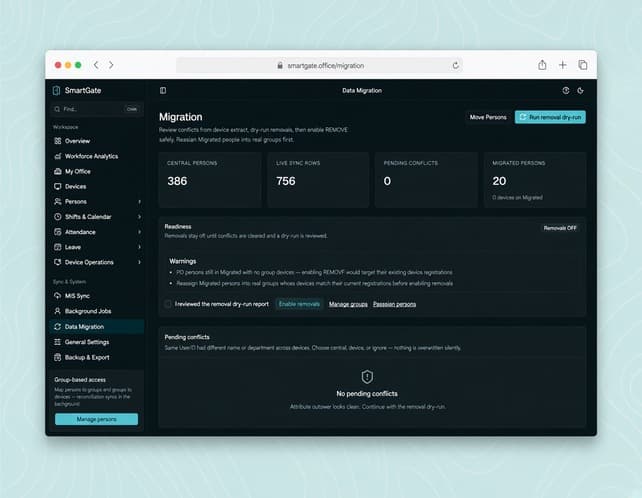Click the no pending conflicts shield icon
This screenshot has height=498, width=642.
tap(367, 377)
